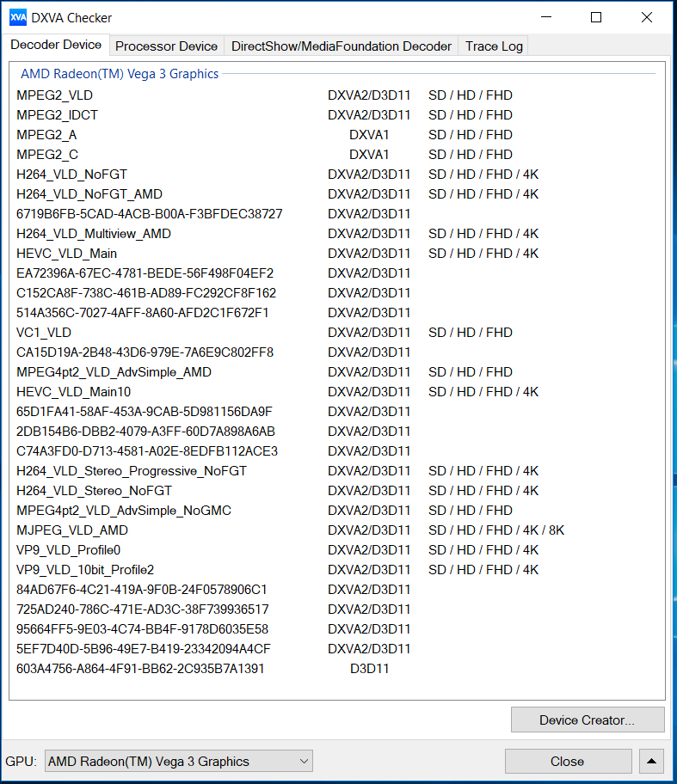Select the C74A3FD0-D713-4581-A02E-8EDFB112ACE3 row

[335, 451]
